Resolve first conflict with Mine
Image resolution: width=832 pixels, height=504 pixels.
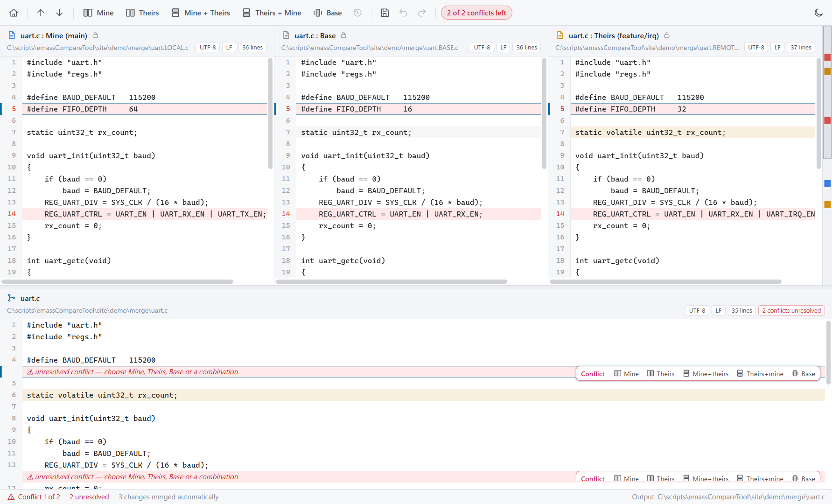pyautogui.click(x=626, y=374)
